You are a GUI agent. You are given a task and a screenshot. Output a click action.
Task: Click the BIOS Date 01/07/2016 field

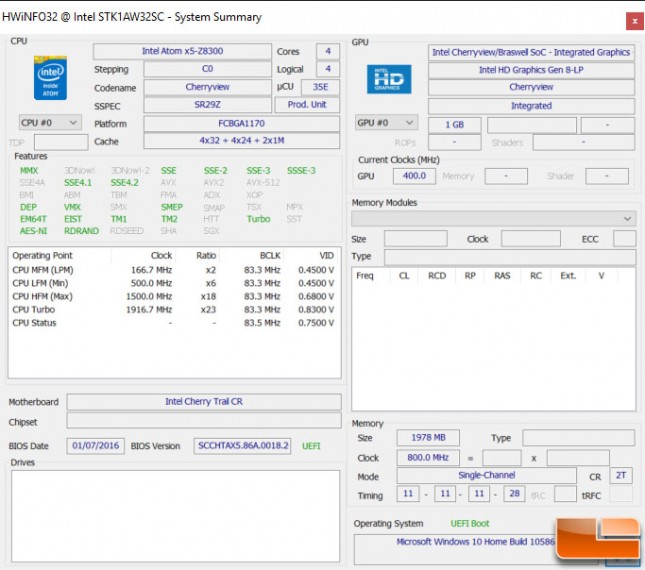(x=95, y=446)
